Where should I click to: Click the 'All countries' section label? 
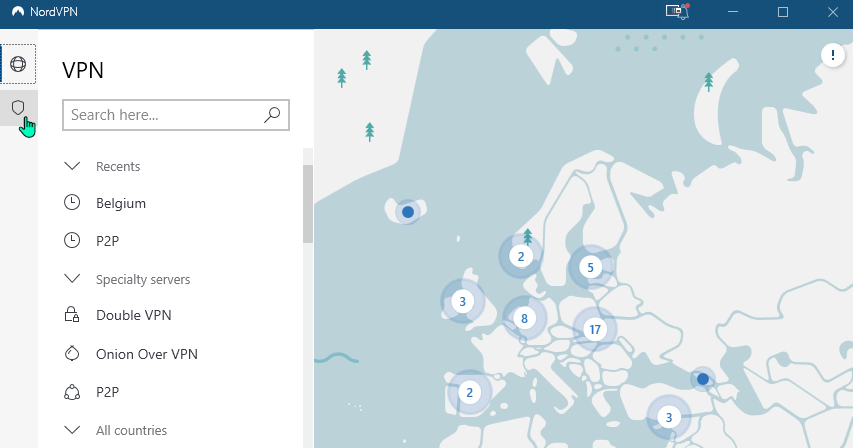click(131, 431)
